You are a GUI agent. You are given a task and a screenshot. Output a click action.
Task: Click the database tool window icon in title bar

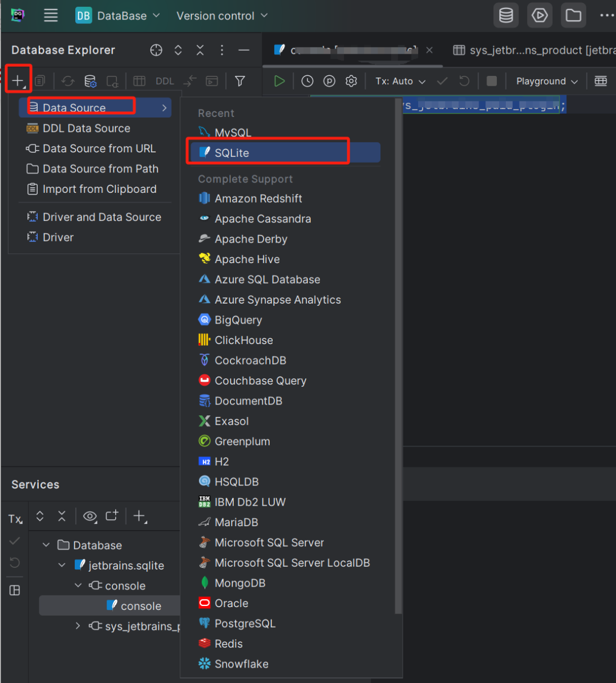(x=506, y=15)
